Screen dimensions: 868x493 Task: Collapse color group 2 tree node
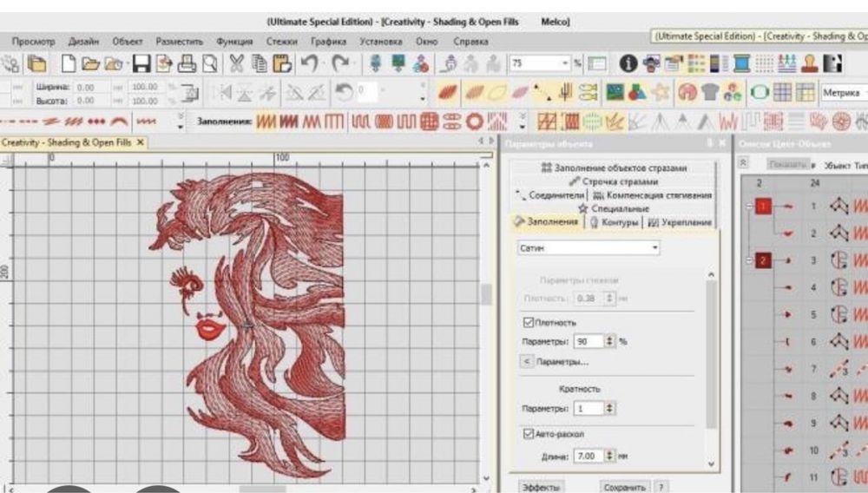[x=749, y=260]
